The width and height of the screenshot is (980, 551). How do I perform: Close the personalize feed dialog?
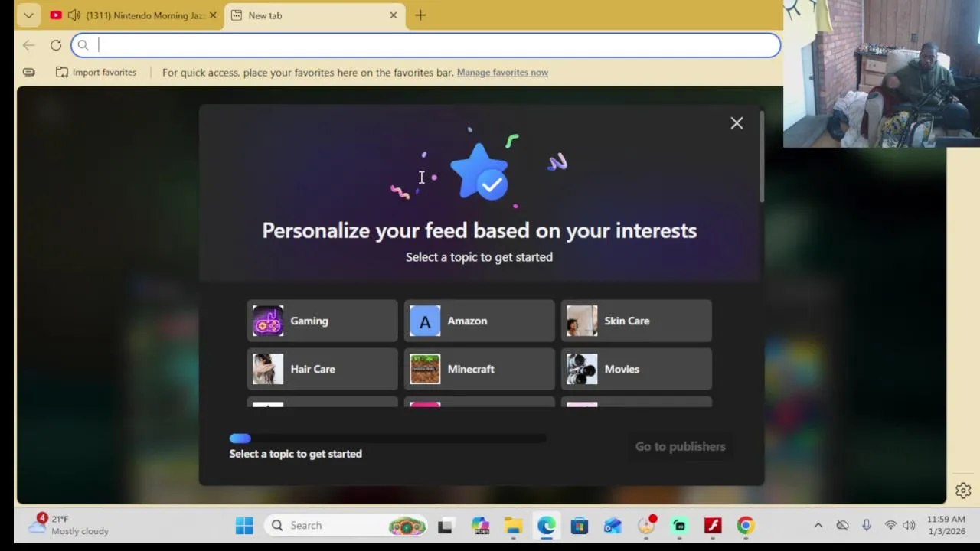tap(737, 123)
